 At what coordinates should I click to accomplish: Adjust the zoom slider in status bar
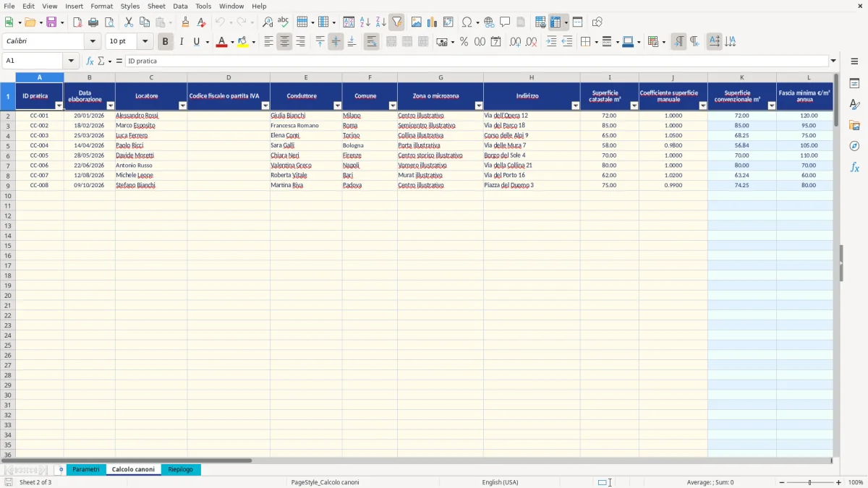[809, 482]
